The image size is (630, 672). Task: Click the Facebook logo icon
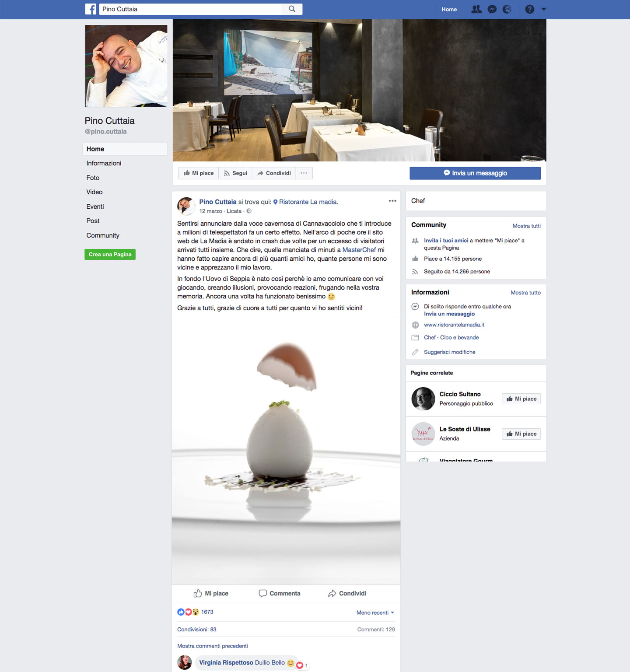(x=91, y=9)
